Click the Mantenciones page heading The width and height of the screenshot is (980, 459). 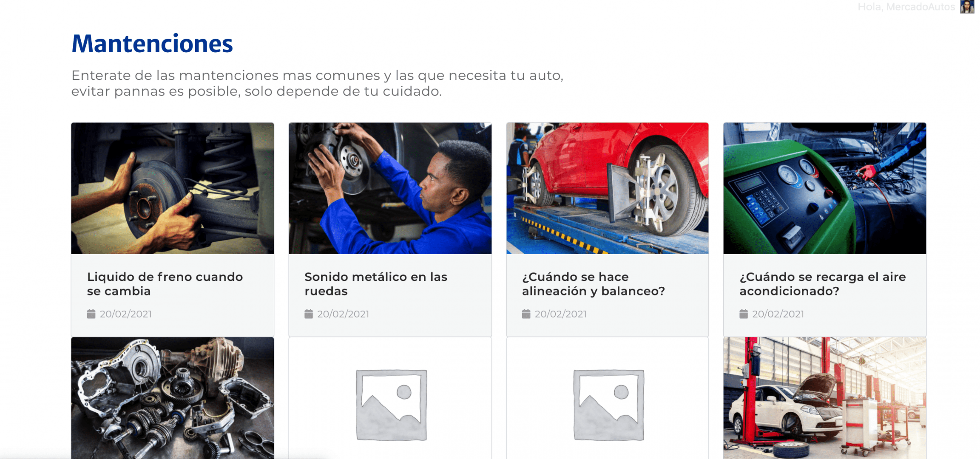pyautogui.click(x=152, y=44)
